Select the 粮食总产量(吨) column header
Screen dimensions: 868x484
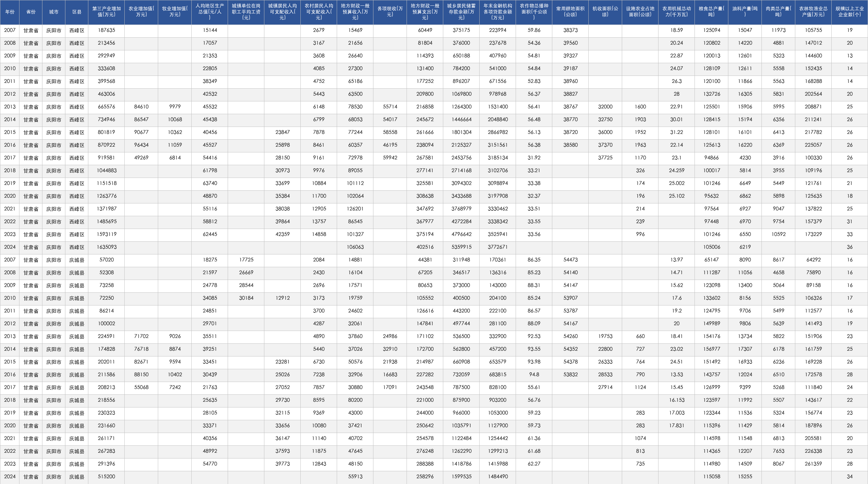711,12
